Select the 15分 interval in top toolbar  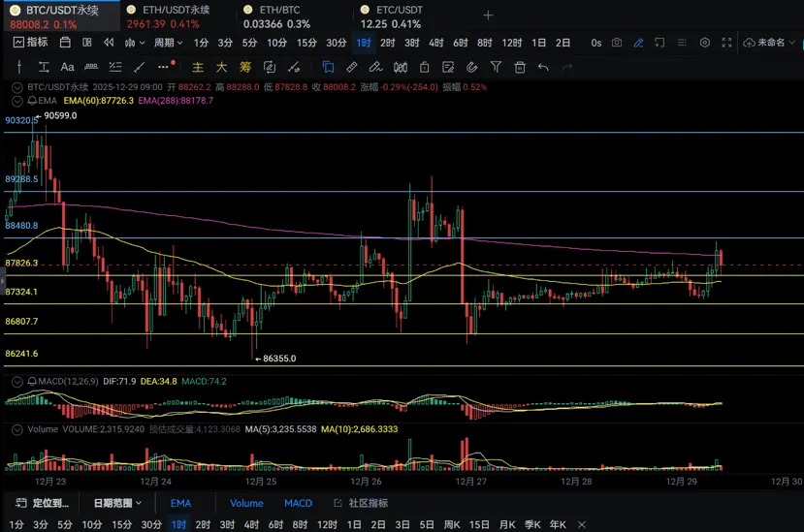[x=306, y=43]
